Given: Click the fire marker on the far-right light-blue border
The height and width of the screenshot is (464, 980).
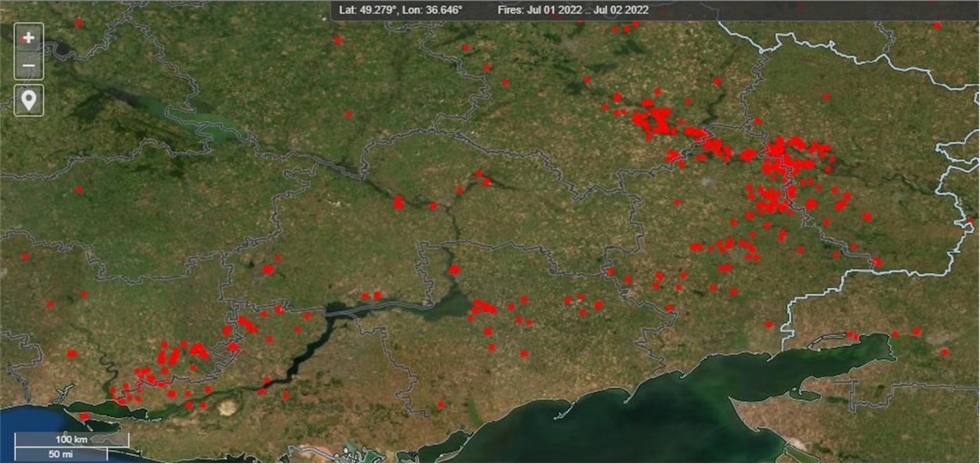Looking at the screenshot, I should pyautogui.click(x=969, y=220).
